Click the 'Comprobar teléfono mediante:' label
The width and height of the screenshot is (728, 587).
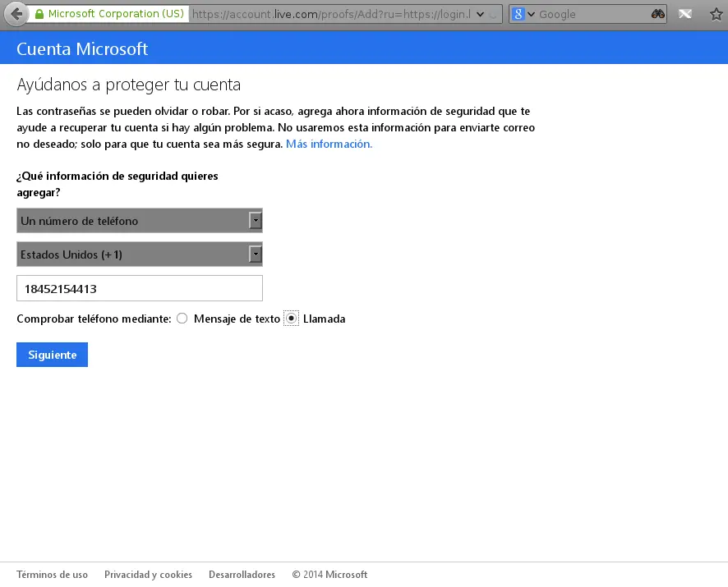[x=94, y=319]
